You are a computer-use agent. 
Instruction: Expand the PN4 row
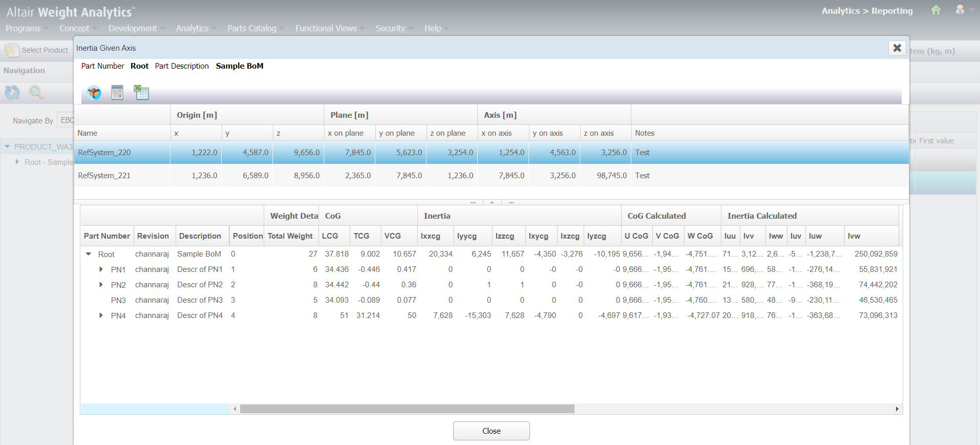coord(101,315)
